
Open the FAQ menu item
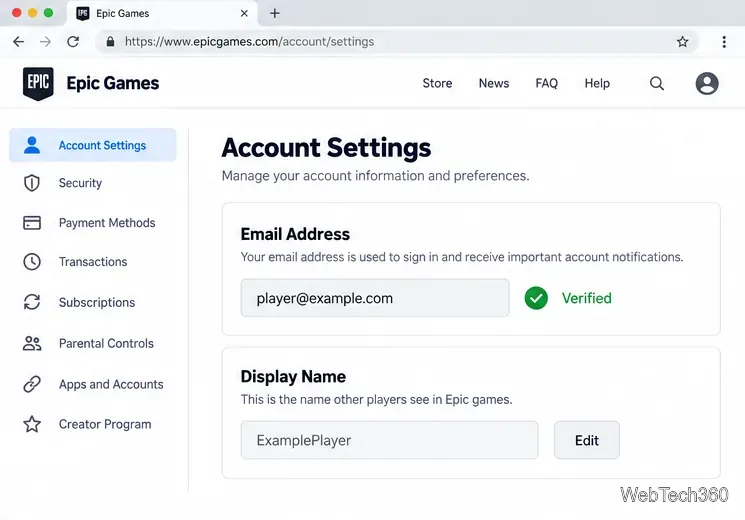(546, 84)
